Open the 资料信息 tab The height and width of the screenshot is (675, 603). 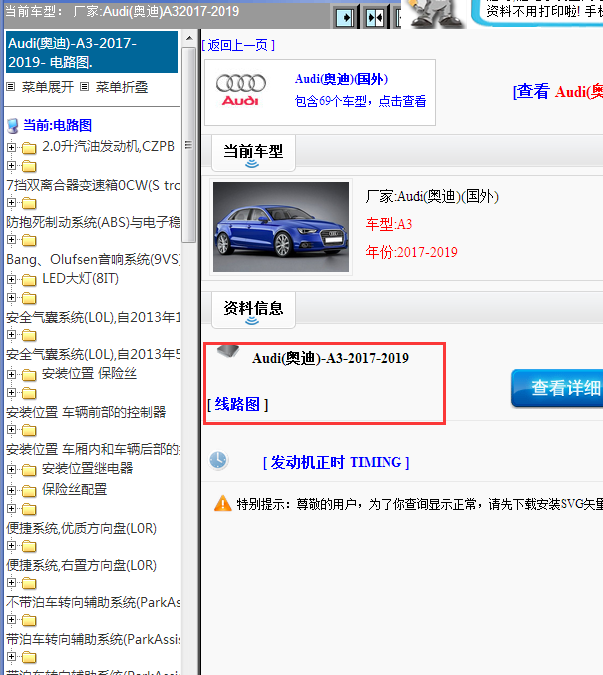point(253,310)
